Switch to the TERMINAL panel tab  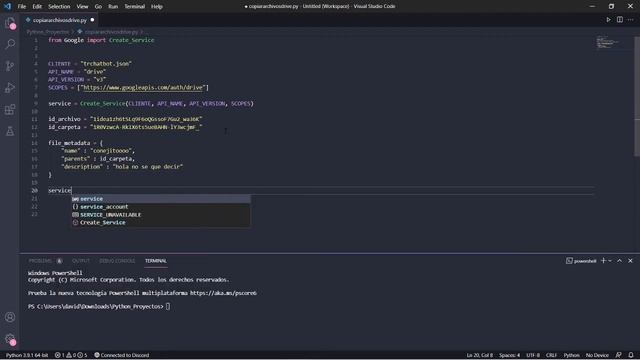pos(156,261)
